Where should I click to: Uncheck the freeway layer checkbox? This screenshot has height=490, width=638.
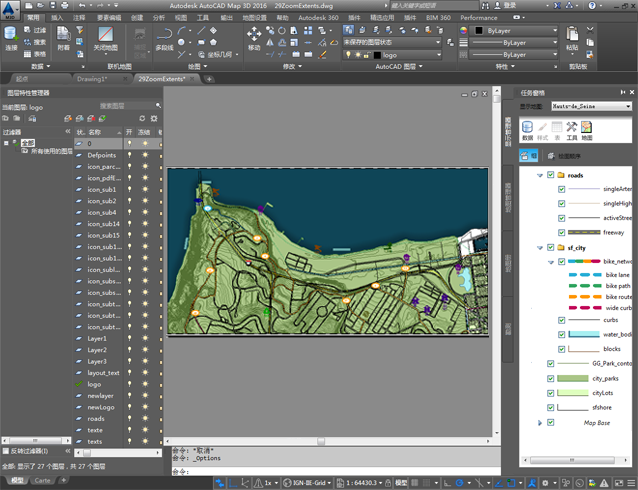[x=561, y=232]
